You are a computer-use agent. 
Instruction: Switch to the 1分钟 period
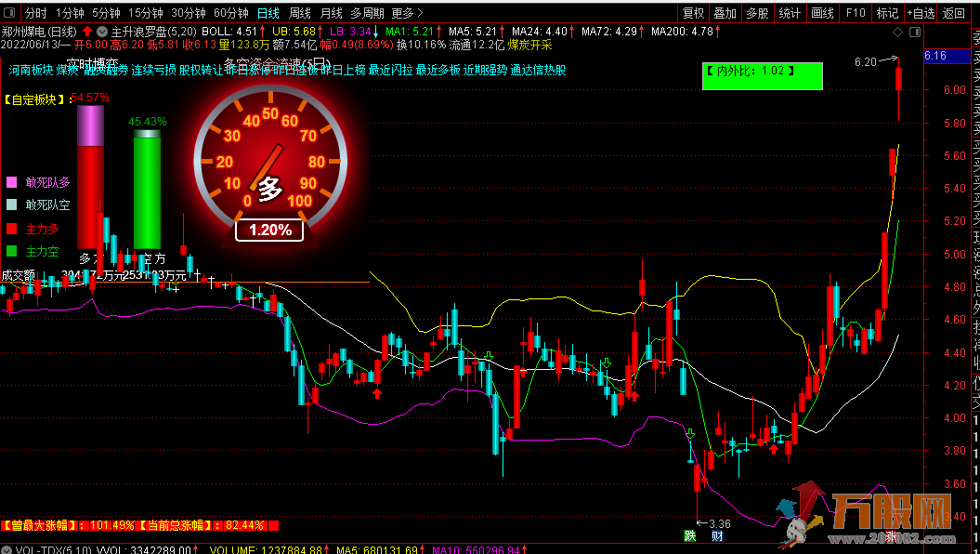(x=70, y=12)
